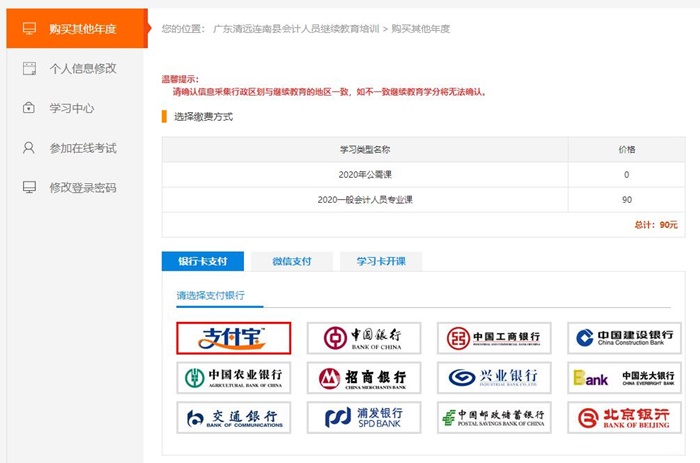Click breadcrumb 购买其他年度
This screenshot has height=463, width=700.
pos(421,29)
